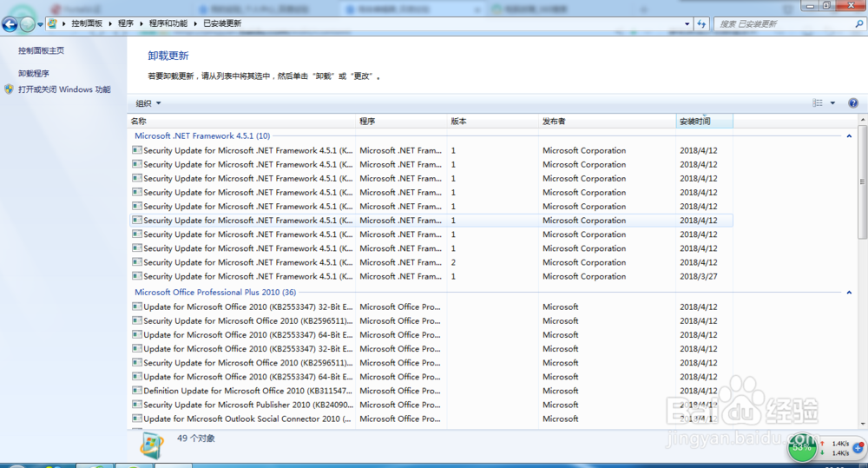Click the Control Panel icon in address bar
The height and width of the screenshot is (468, 868).
52,23
